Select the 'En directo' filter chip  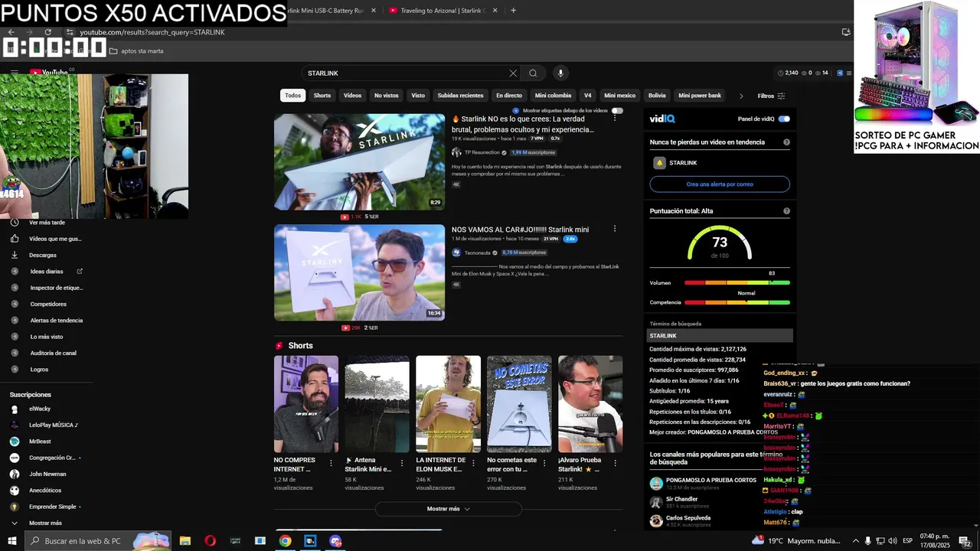coord(509,96)
